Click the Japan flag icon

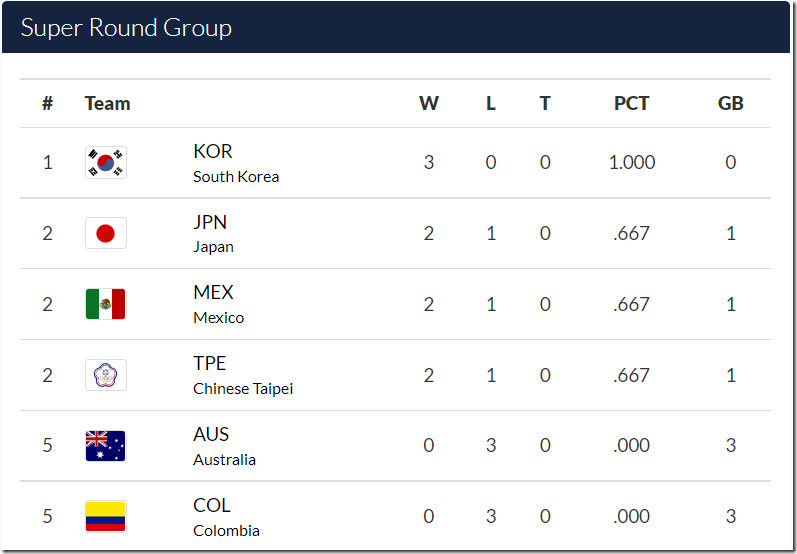pyautogui.click(x=106, y=233)
